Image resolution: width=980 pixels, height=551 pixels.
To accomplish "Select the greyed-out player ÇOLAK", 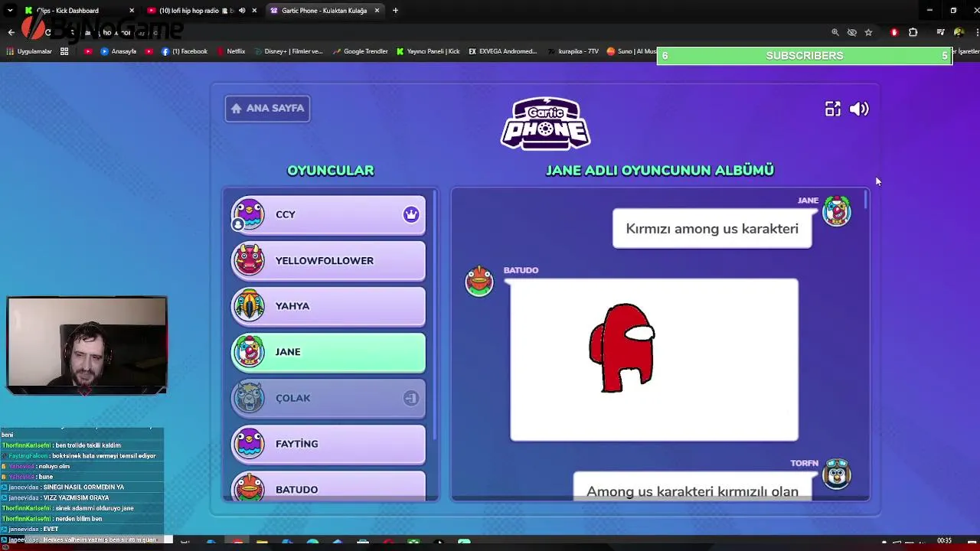I will (328, 398).
